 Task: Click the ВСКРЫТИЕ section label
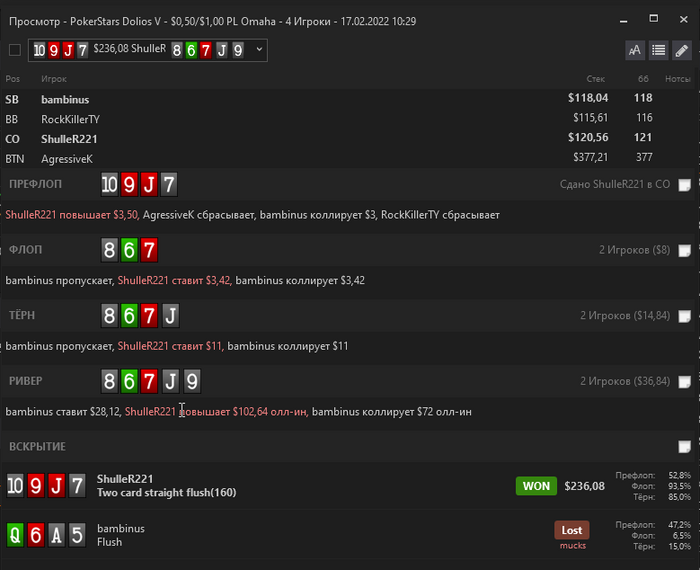(38, 446)
